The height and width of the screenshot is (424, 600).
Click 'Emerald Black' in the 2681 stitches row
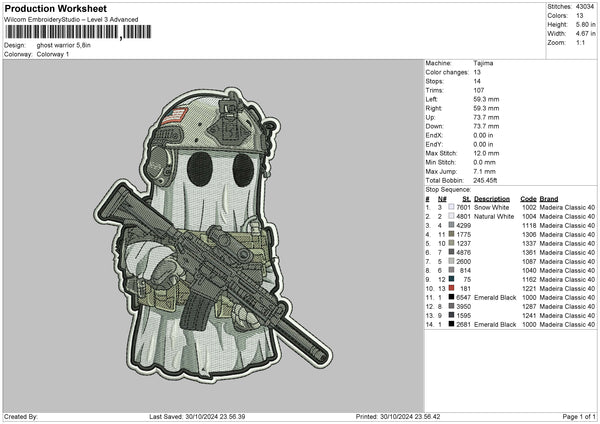click(495, 325)
